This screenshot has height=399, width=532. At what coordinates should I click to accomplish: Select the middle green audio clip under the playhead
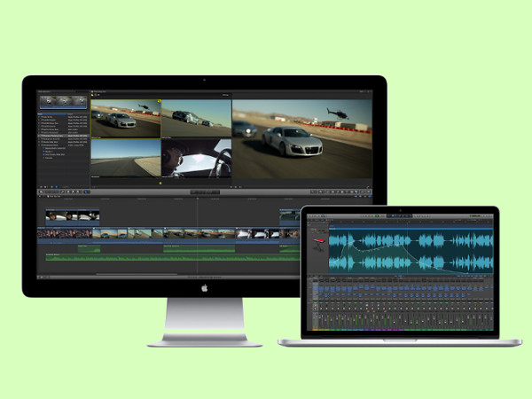(x=199, y=249)
